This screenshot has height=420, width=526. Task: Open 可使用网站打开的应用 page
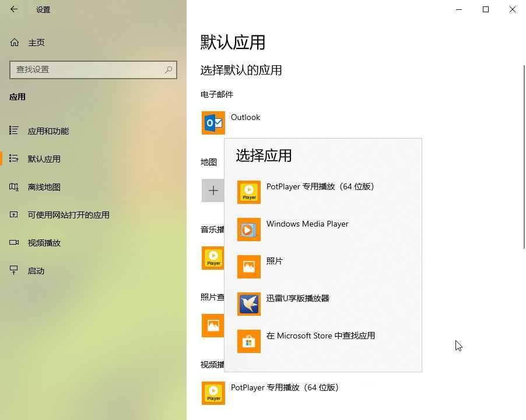tap(68, 215)
